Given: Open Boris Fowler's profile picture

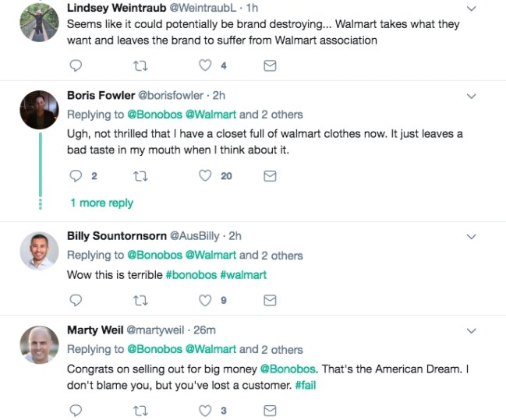Looking at the screenshot, I should (39, 110).
